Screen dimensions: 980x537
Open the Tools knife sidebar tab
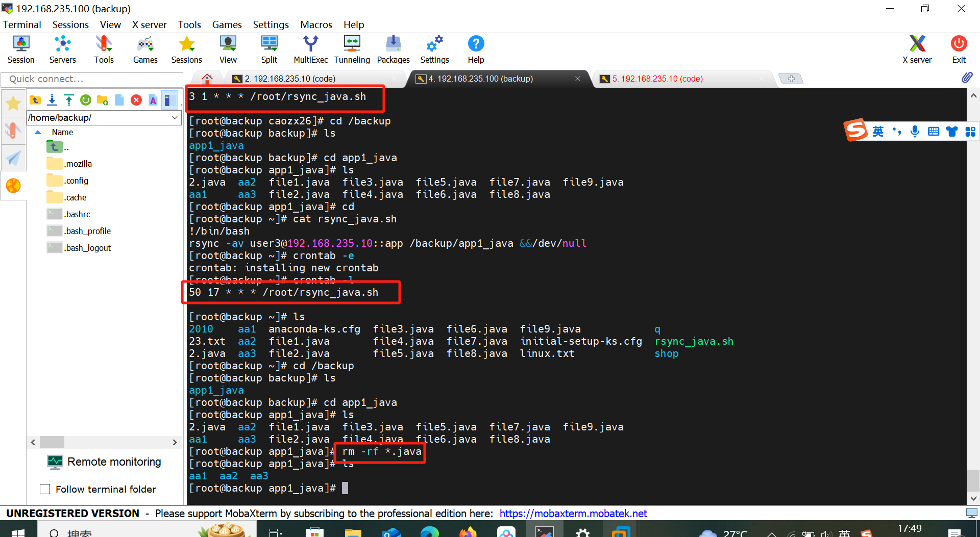13,131
